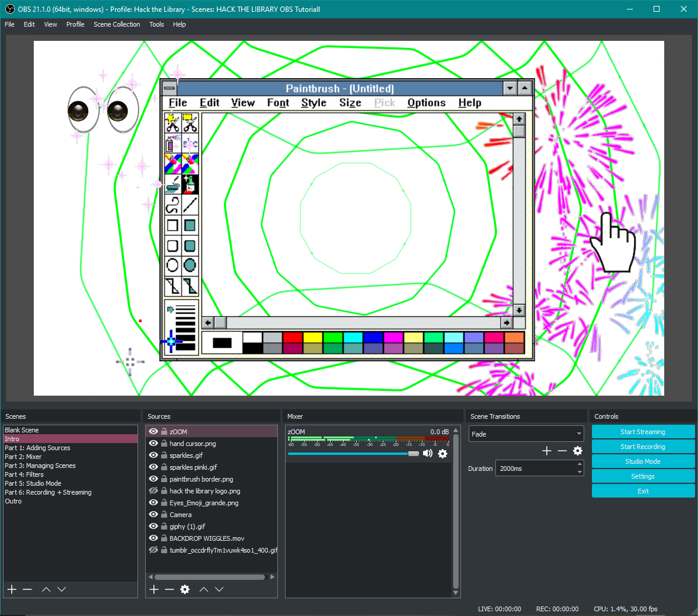Increase transition duration stepper up arrow
Image resolution: width=698 pixels, height=616 pixels.
579,464
